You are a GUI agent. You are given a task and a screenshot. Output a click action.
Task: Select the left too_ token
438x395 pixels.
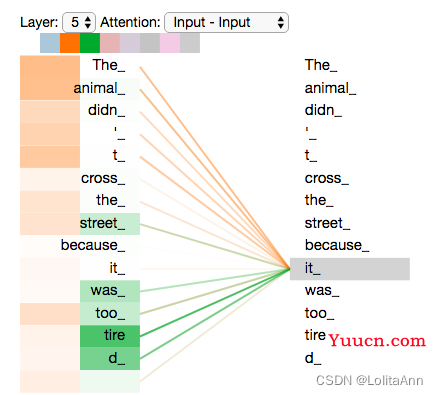point(110,314)
